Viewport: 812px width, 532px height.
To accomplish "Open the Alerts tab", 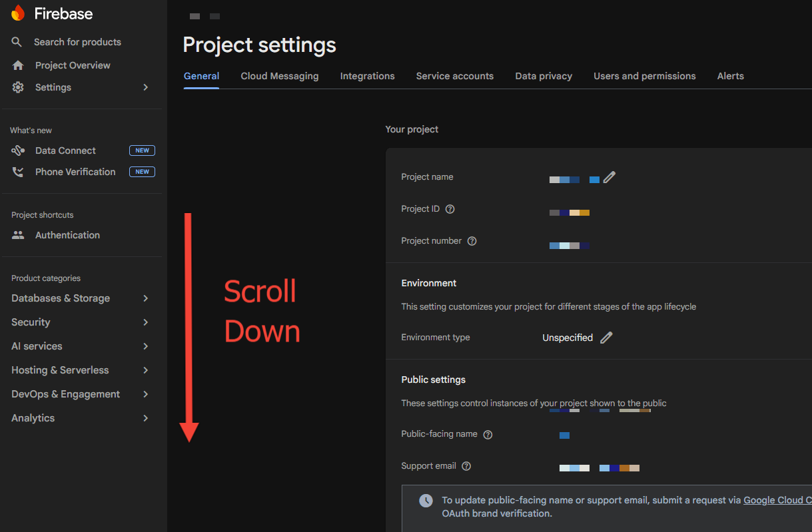I will click(731, 76).
